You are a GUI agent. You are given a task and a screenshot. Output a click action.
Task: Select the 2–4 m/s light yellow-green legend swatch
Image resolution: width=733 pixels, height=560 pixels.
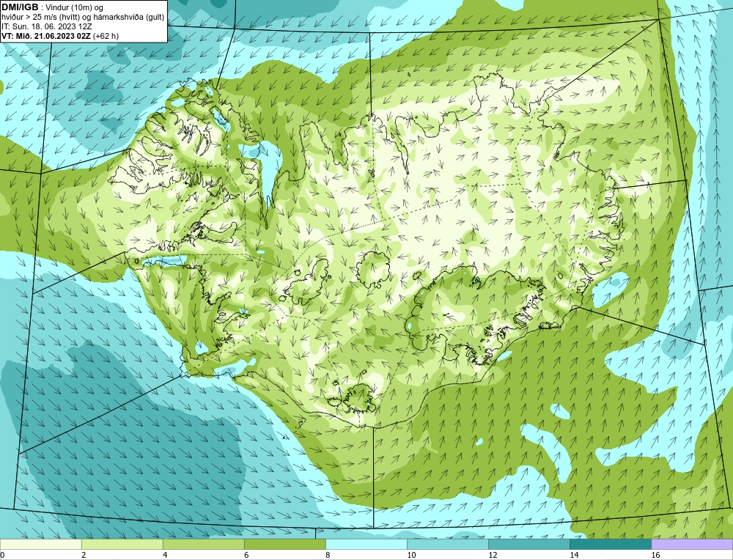tap(122, 544)
